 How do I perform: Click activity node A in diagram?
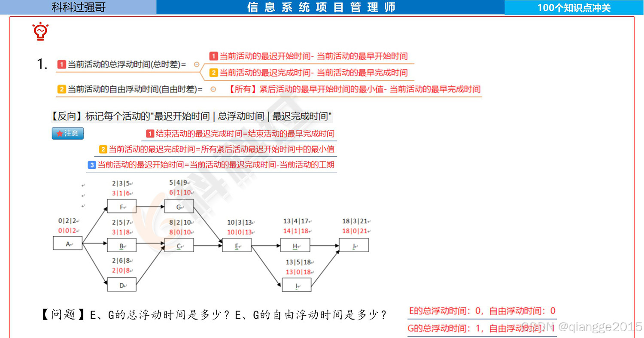(68, 243)
